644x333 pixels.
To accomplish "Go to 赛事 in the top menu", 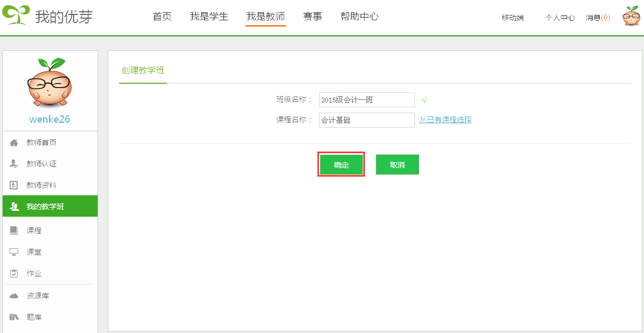I will click(x=313, y=17).
